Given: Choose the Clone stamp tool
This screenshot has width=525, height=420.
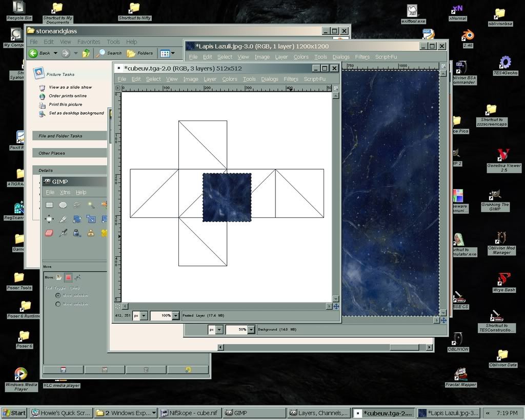Looking at the screenshot, I should point(91,233).
